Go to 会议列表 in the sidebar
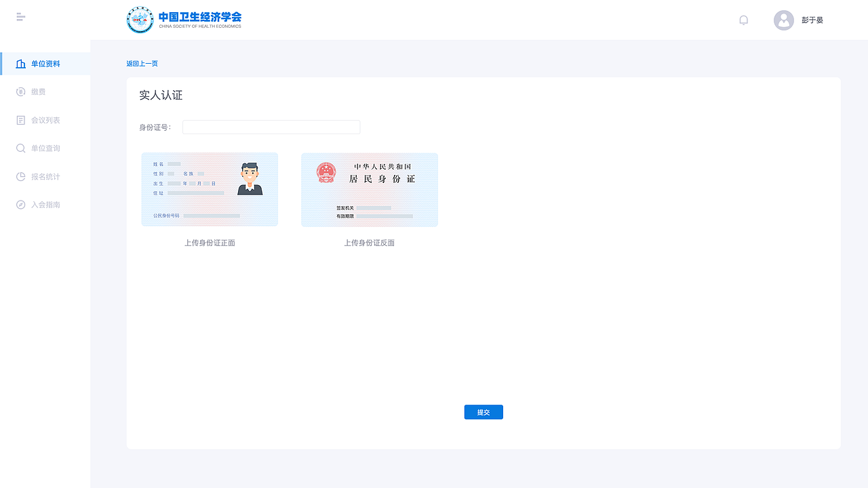The height and width of the screenshot is (488, 868). 45,120
